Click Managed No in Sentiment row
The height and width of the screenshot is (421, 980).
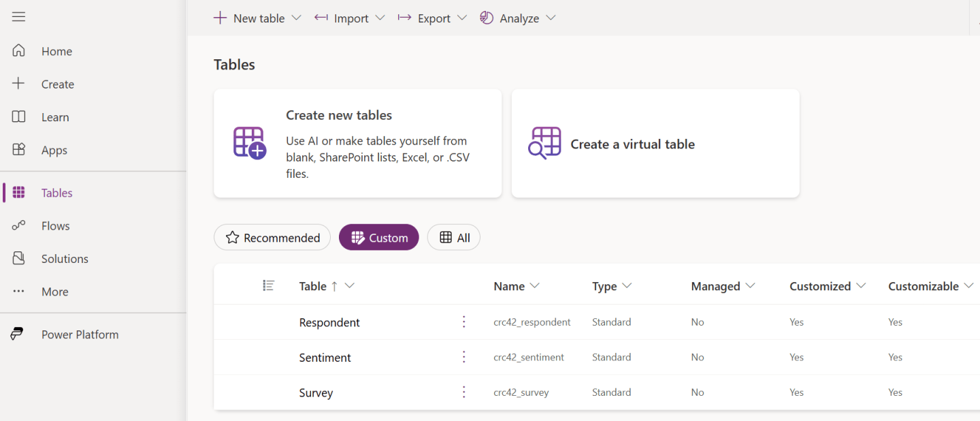click(698, 358)
